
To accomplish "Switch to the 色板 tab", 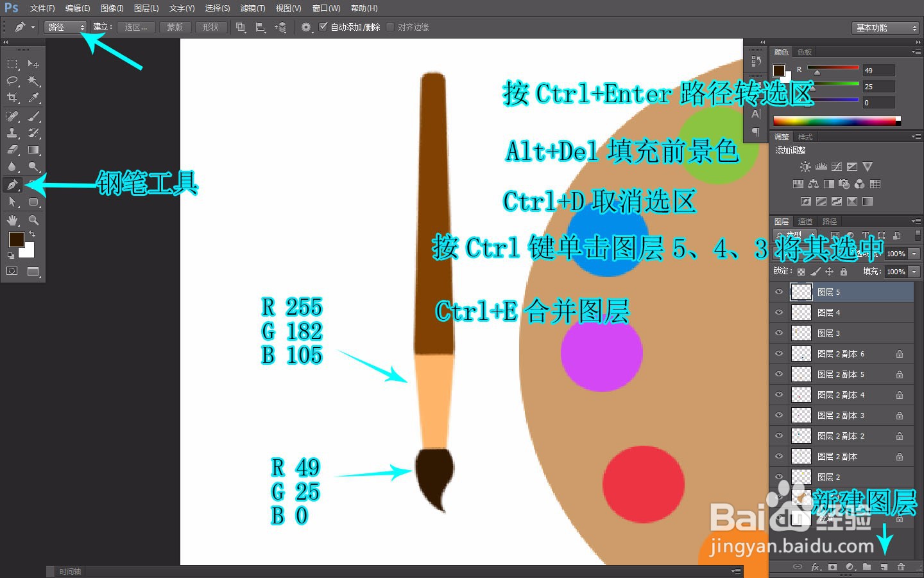I will pos(805,52).
